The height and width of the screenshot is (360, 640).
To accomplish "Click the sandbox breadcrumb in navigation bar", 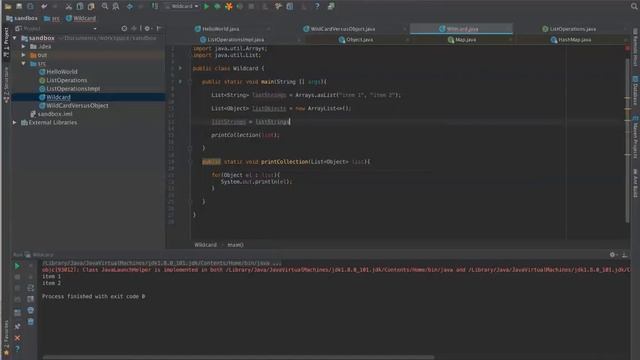I will 22,18.
